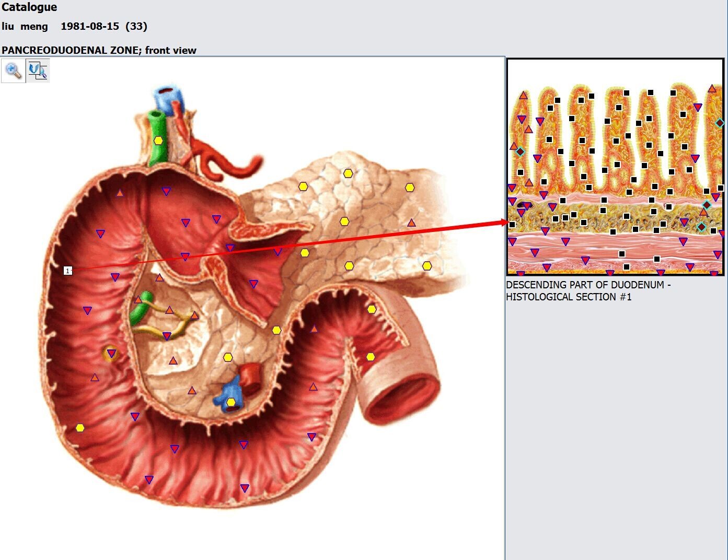Click the patient name "liu meng"
Image resolution: width=728 pixels, height=560 pixels.
(25, 26)
